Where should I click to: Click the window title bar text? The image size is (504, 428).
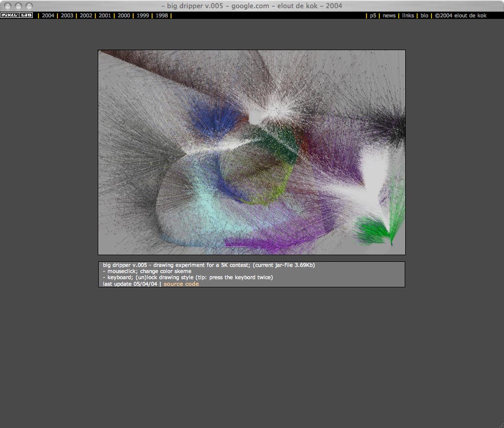[252, 6]
